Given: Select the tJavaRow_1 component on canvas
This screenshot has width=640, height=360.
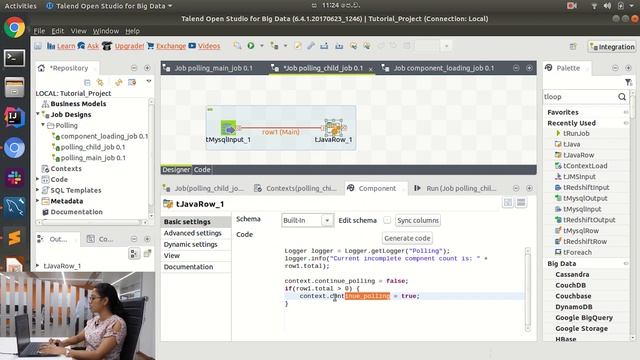Looking at the screenshot, I should coord(333,128).
